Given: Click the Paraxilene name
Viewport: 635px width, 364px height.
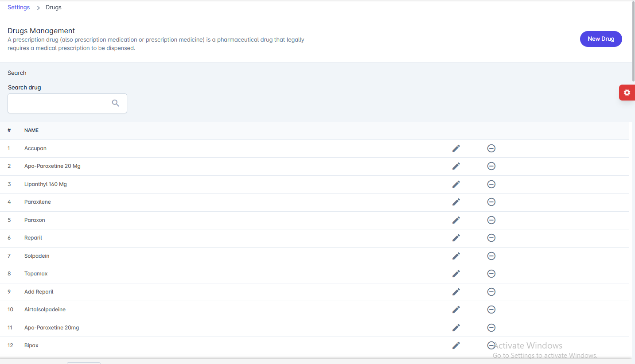Looking at the screenshot, I should (x=38, y=202).
